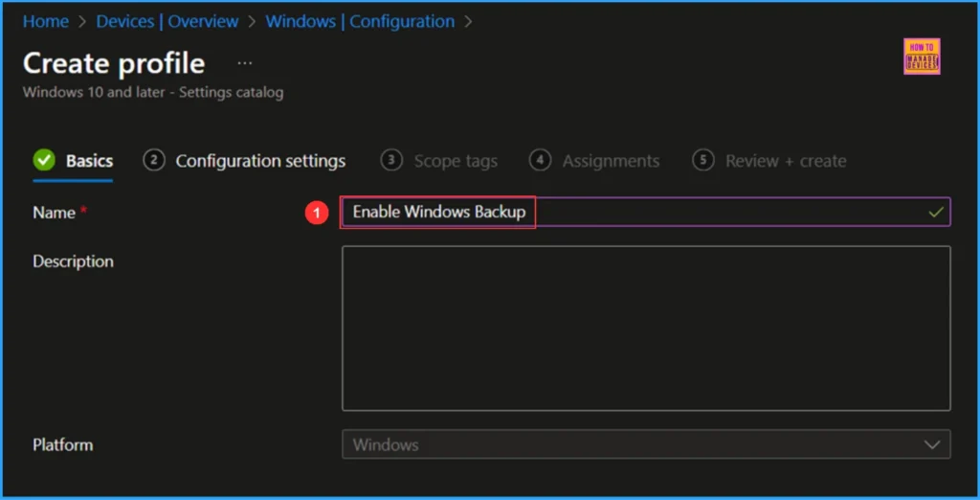Click the validation checkmark in Name field

[935, 212]
